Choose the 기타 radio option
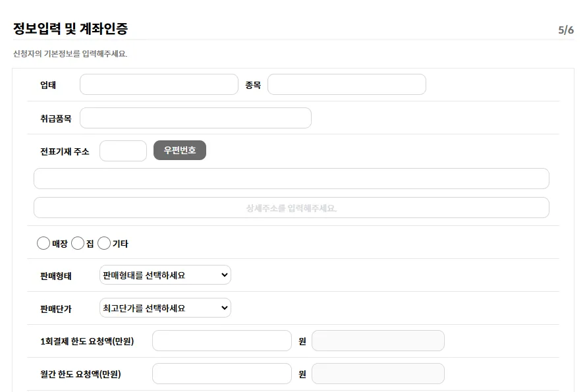Image resolution: width=587 pixels, height=392 pixels. (104, 243)
